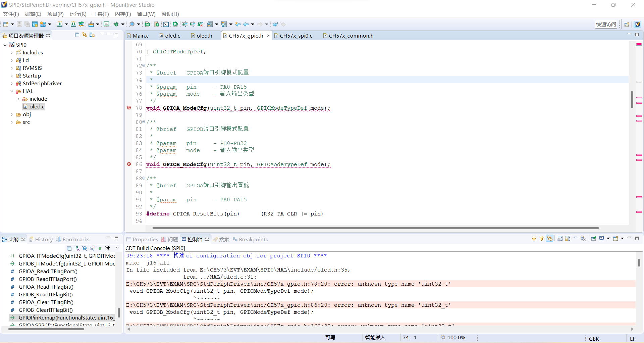Click the Previous Error up arrow in console
The height and width of the screenshot is (343, 644).
(541, 239)
